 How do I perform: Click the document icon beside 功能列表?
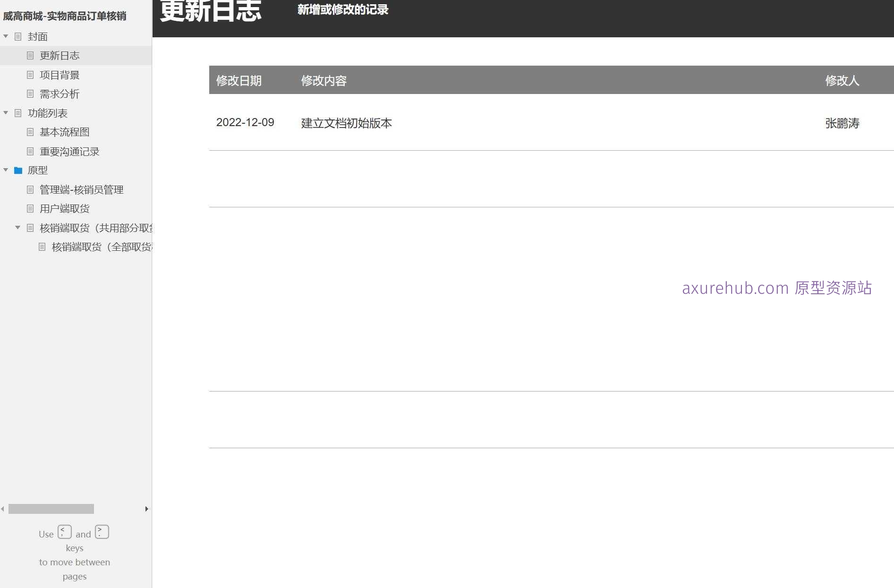tap(18, 113)
